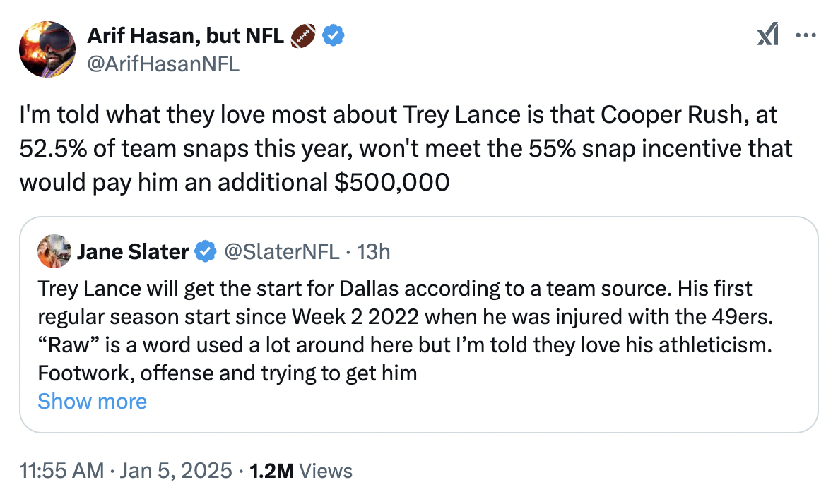Click Jane Slater's verified checkmark badge
This screenshot has width=838, height=504.
[x=206, y=251]
